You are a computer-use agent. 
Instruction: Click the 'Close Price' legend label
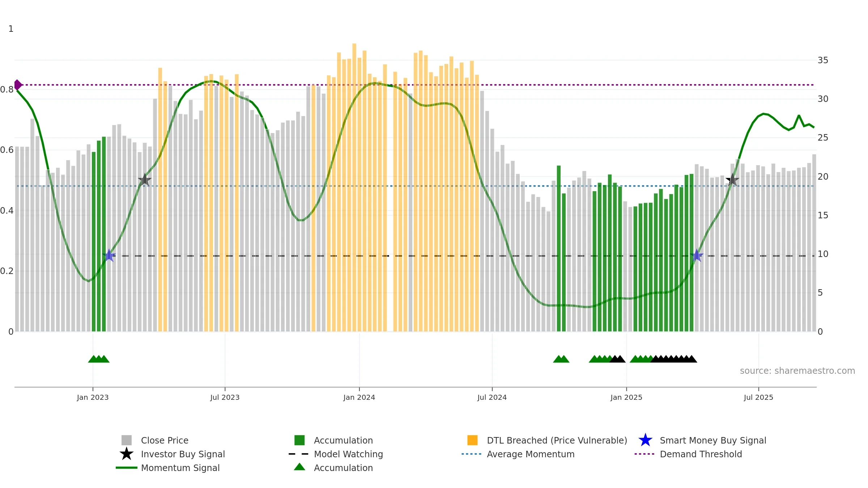click(x=165, y=440)
